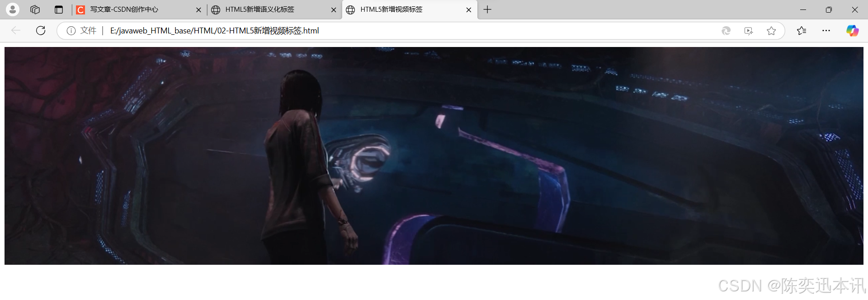Open the video picture-in-picture icon
868x300 pixels.
tap(749, 31)
